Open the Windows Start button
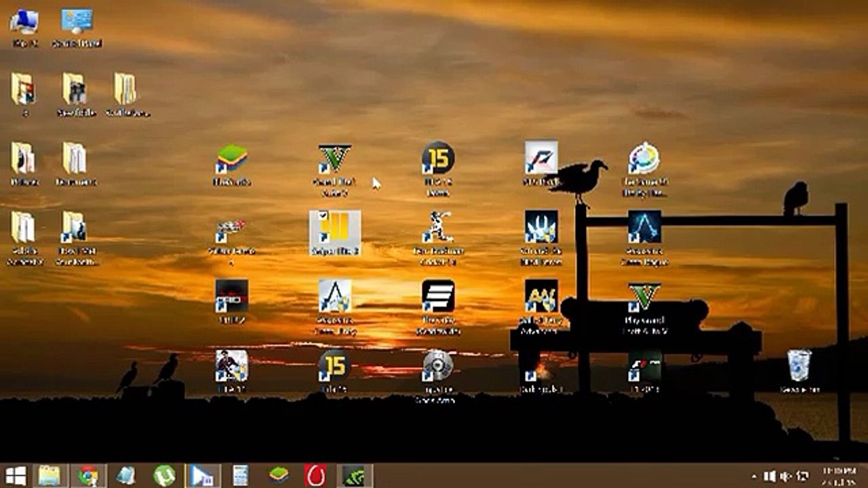This screenshot has height=488, width=868. pyautogui.click(x=16, y=476)
